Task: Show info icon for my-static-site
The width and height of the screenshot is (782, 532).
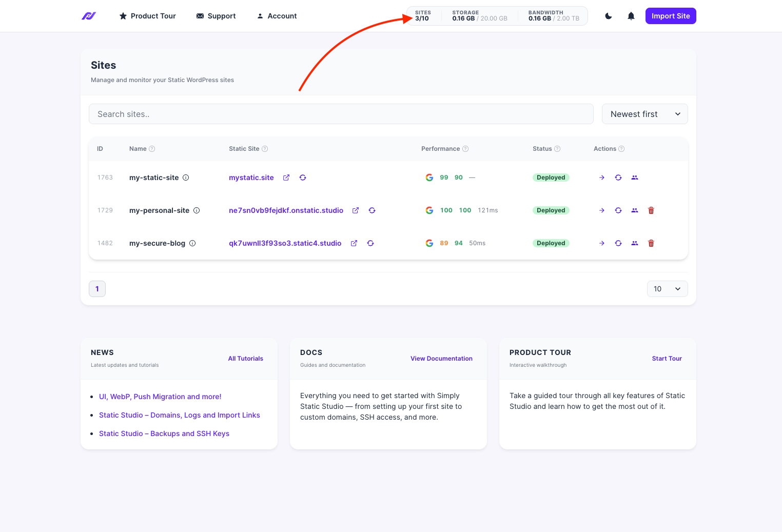Action: (x=186, y=178)
